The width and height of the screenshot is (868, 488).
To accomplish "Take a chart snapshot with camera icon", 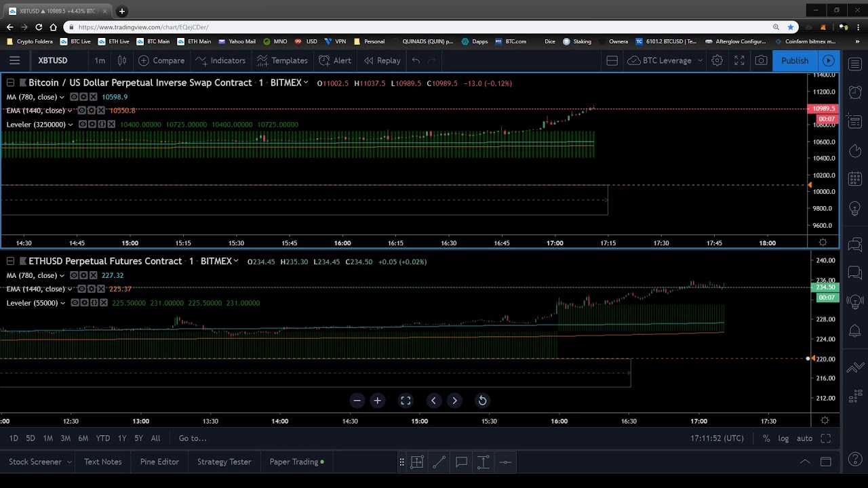I will coord(762,60).
